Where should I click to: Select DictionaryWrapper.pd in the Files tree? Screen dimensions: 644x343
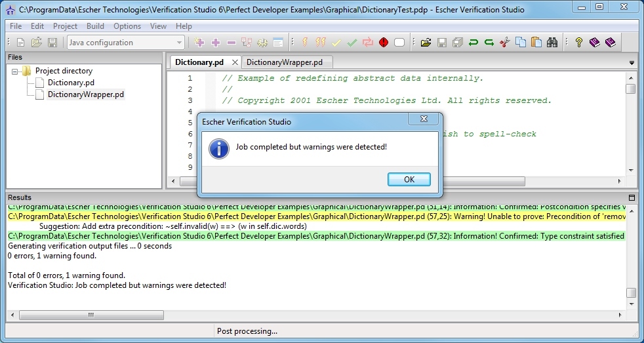pyautogui.click(x=86, y=94)
